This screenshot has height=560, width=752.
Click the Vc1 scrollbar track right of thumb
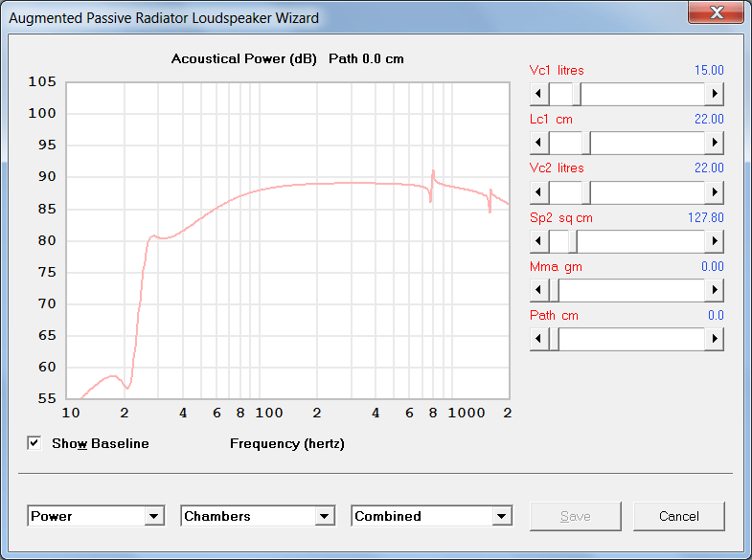coord(643,94)
